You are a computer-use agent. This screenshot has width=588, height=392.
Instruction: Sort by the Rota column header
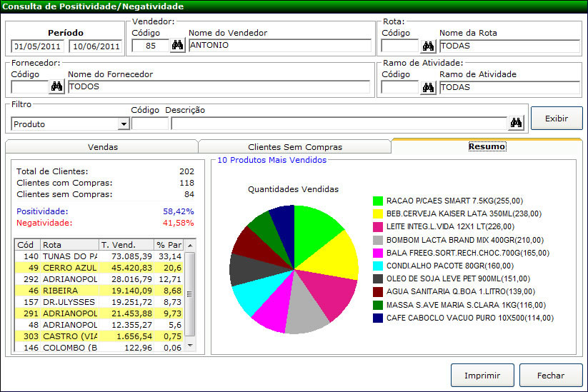(x=69, y=245)
